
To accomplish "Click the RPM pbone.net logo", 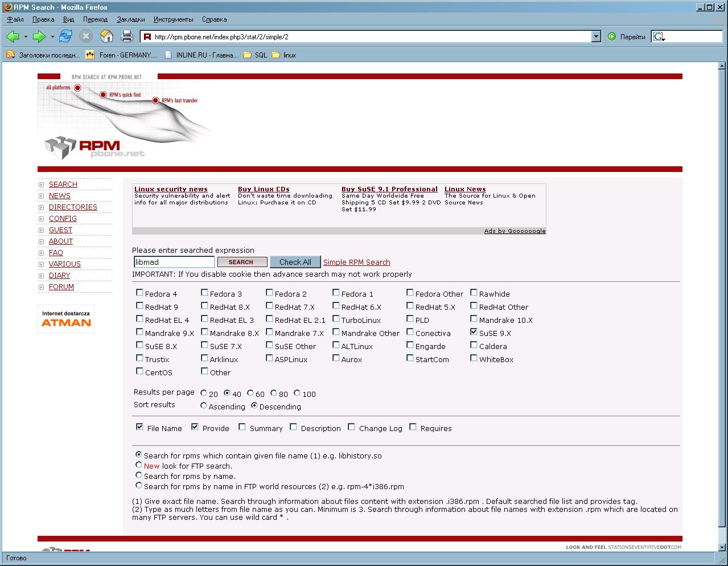I will click(x=95, y=147).
